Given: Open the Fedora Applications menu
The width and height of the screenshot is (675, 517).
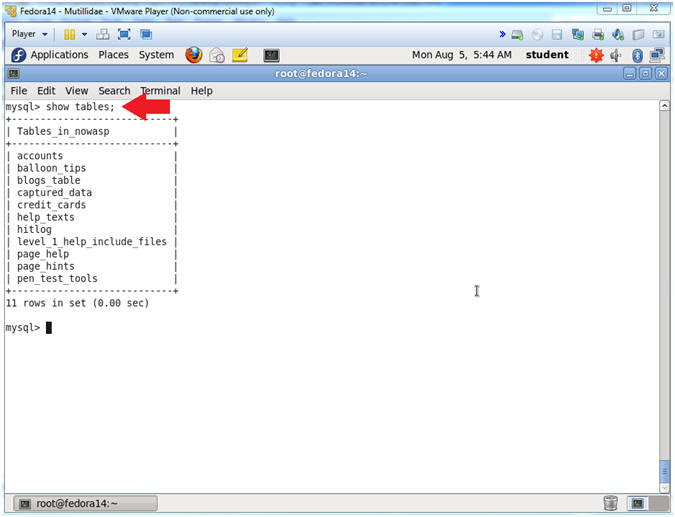Looking at the screenshot, I should tap(50, 55).
